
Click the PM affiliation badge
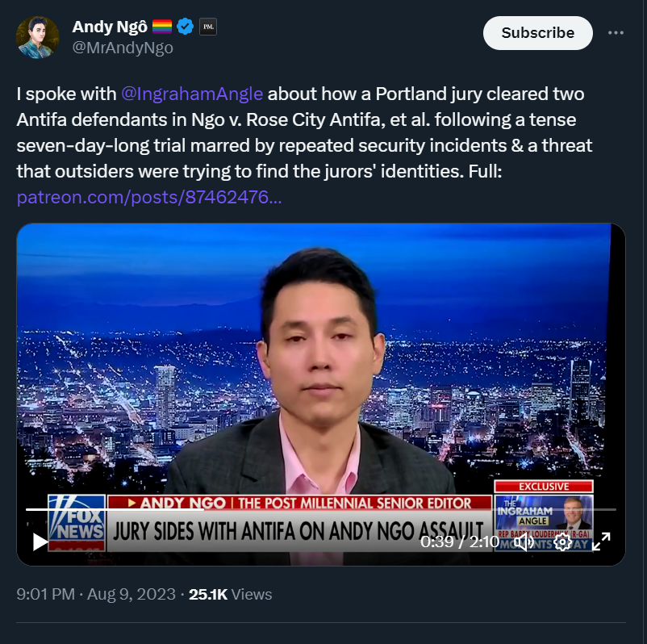coord(208,27)
